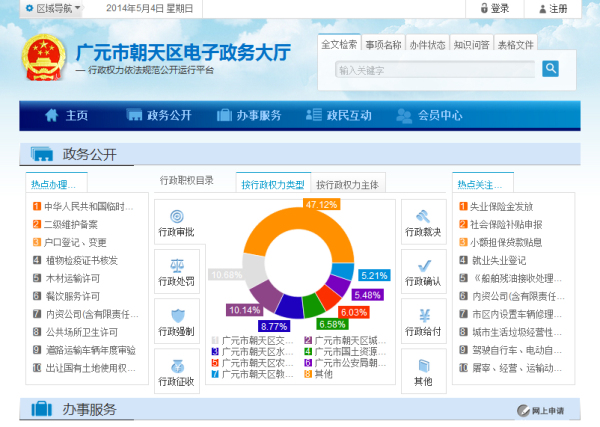Image resolution: width=600 pixels, height=427 pixels.
Task: Click the 登录 login link
Action: [x=495, y=9]
